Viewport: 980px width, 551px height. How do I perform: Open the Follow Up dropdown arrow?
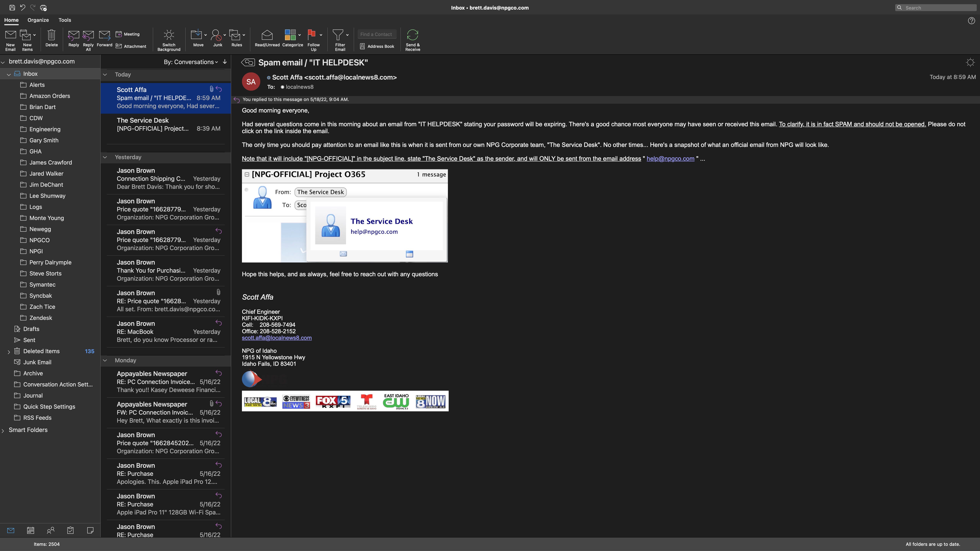click(x=321, y=35)
